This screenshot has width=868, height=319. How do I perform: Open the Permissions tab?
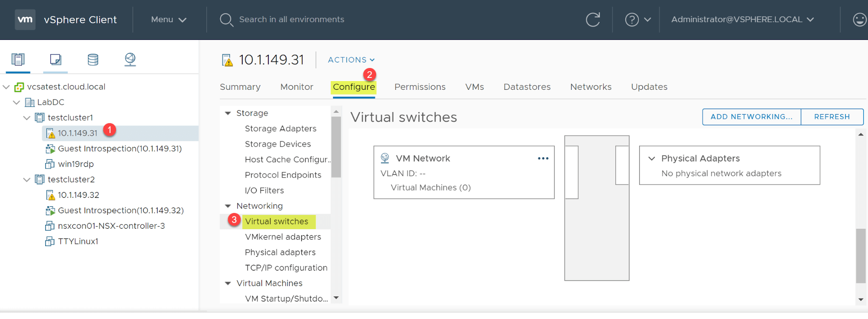[x=420, y=87]
